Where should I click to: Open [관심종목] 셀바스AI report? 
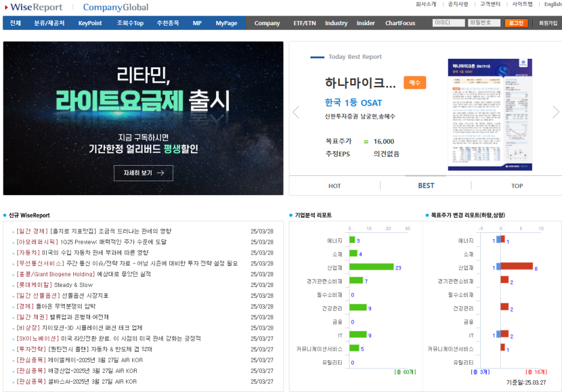point(77,382)
